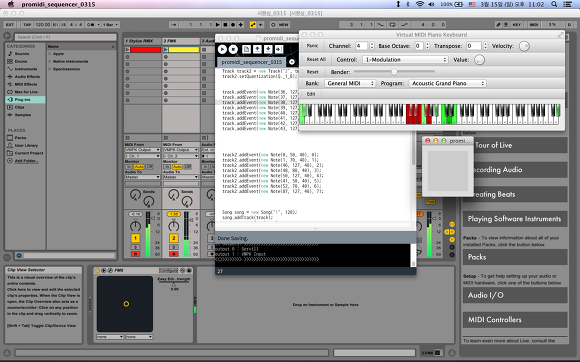
Task: Launch the red clip on Stylus RMX track
Action: 127,50
